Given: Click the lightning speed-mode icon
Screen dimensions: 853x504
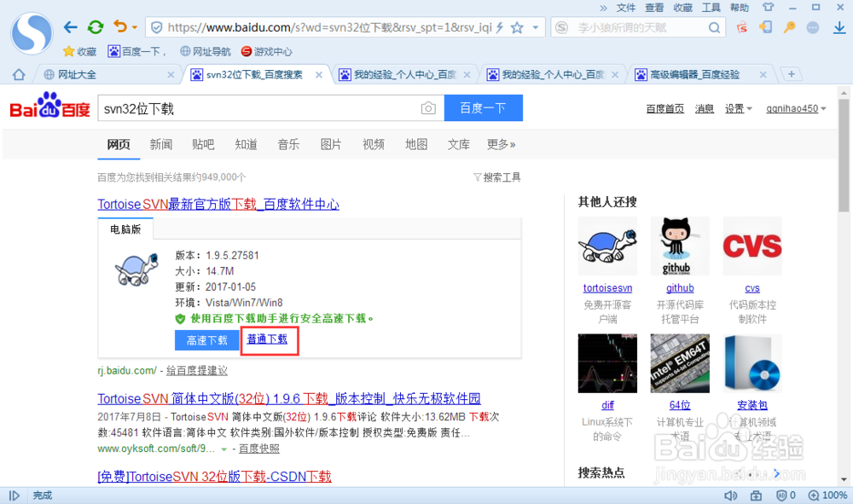Looking at the screenshot, I should pyautogui.click(x=499, y=27).
